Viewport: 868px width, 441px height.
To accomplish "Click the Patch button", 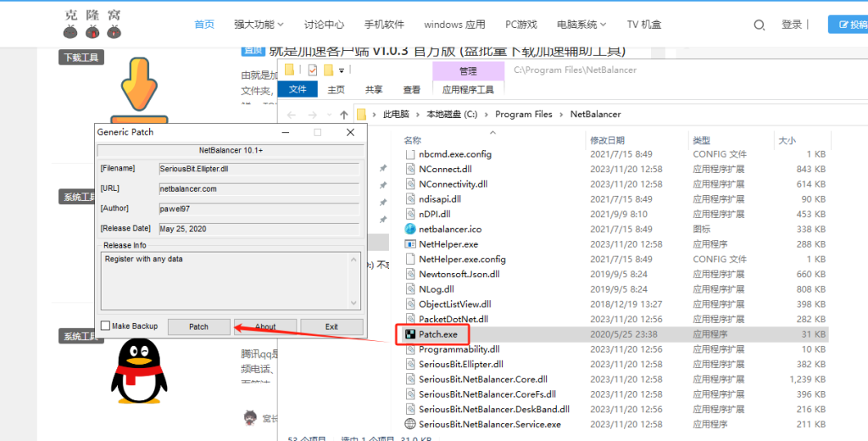I will (198, 327).
